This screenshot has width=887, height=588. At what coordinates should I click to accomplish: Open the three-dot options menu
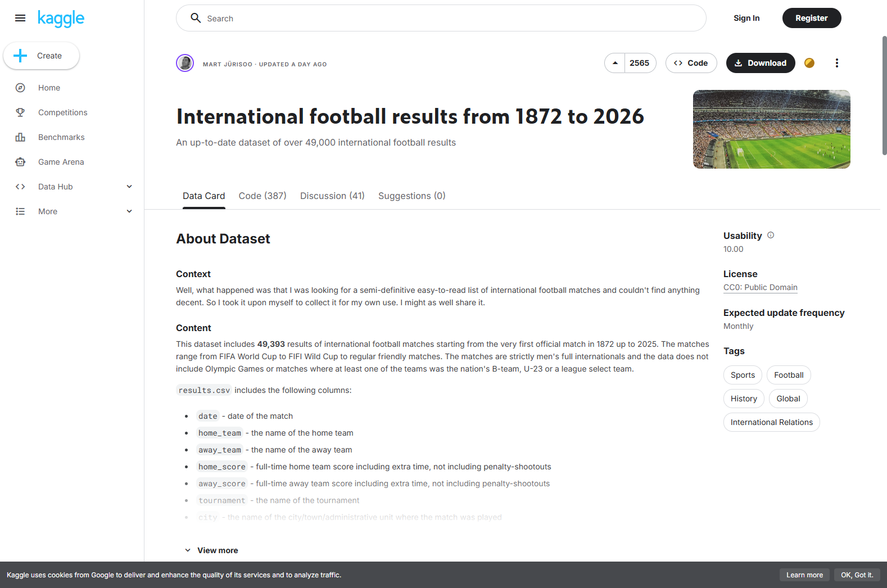(837, 63)
